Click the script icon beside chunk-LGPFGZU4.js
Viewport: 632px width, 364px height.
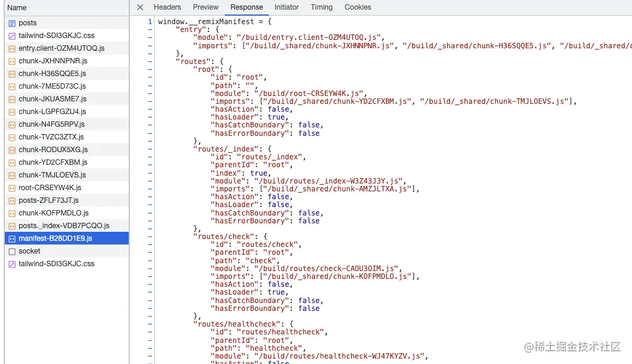(x=12, y=112)
